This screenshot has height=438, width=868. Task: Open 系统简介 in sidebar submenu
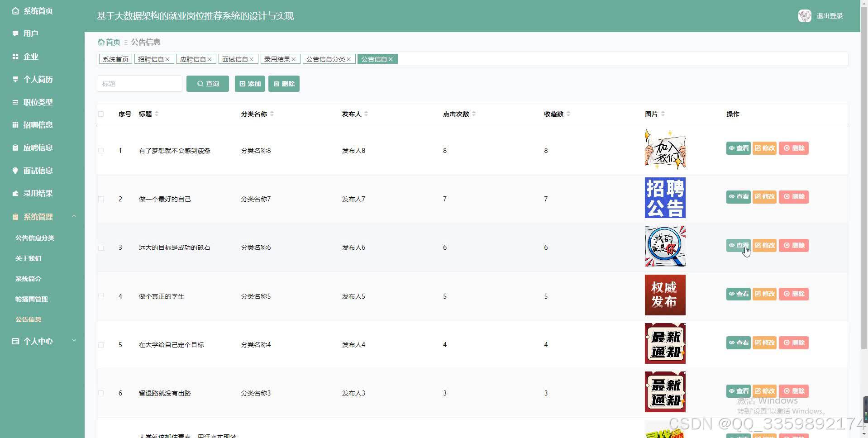pyautogui.click(x=29, y=279)
